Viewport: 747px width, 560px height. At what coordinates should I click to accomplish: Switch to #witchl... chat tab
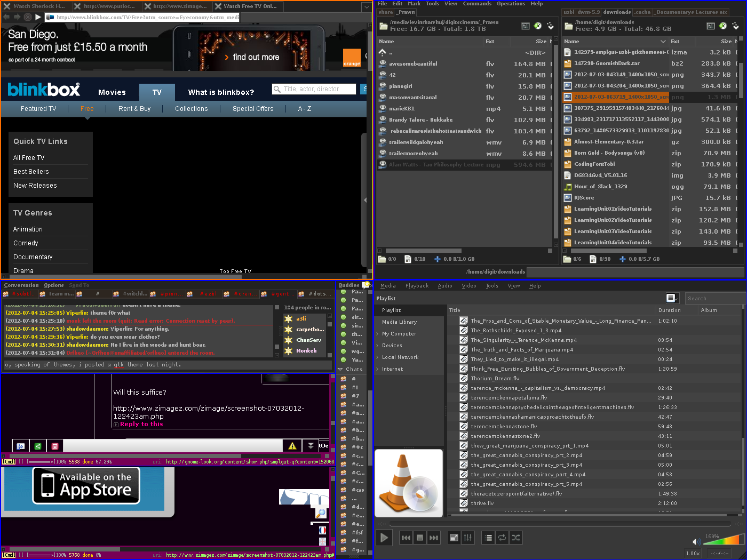coord(131,294)
